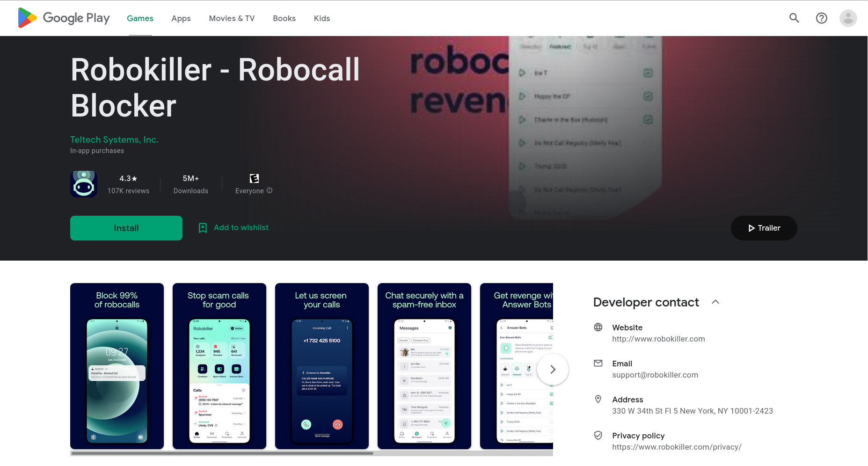Click the Robokiller - Robocall Blocker title
This screenshot has height=466, width=868.
[x=215, y=87]
